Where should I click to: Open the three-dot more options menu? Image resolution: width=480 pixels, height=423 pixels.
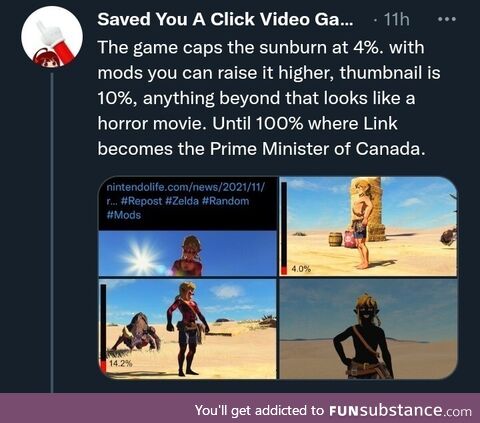coord(447,19)
